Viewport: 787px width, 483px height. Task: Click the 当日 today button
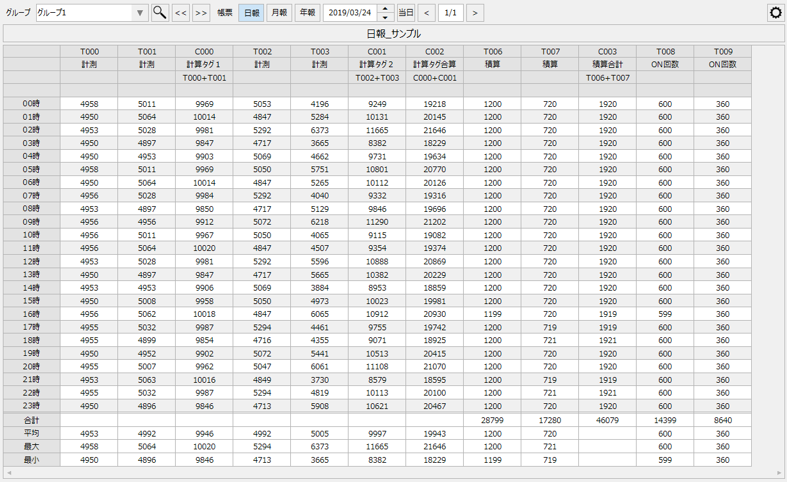tap(405, 13)
